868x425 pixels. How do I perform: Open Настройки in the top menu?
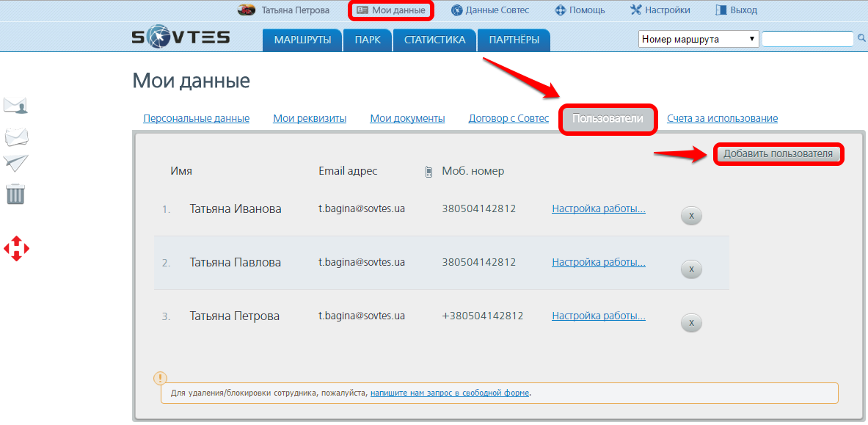pos(660,10)
